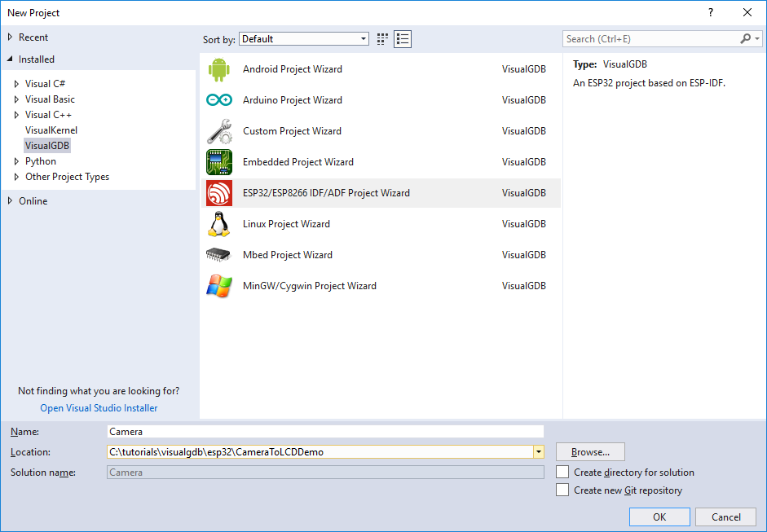The image size is (767, 532).
Task: Switch to small icons grid view
Action: [x=382, y=39]
